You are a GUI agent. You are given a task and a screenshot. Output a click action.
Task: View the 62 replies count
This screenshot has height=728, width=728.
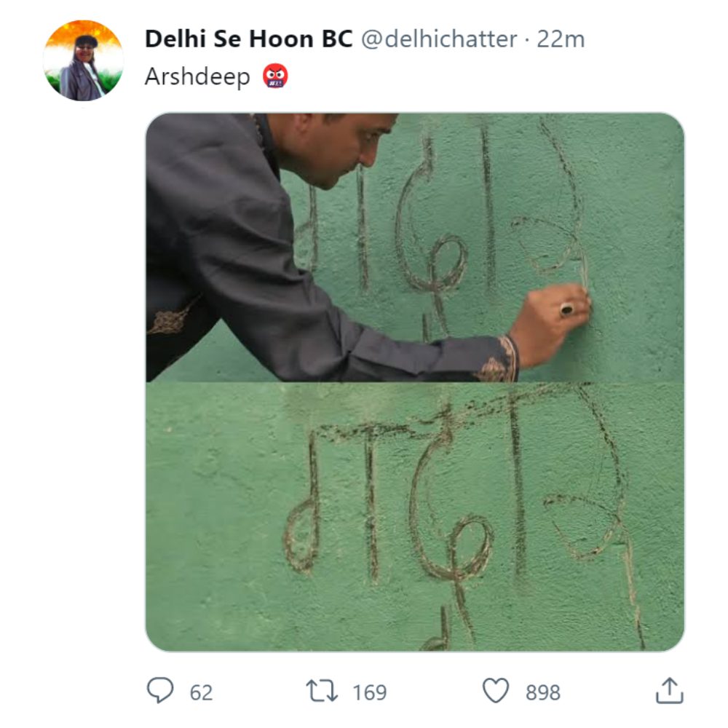(201, 693)
